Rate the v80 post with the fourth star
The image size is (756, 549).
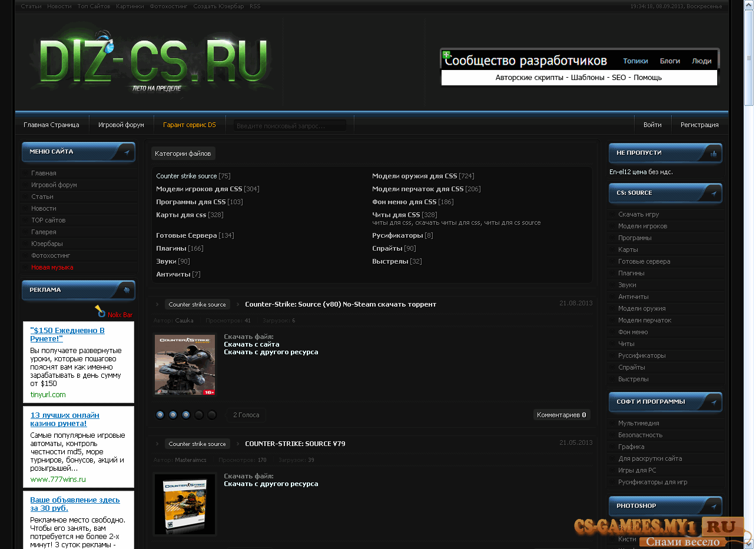click(199, 415)
